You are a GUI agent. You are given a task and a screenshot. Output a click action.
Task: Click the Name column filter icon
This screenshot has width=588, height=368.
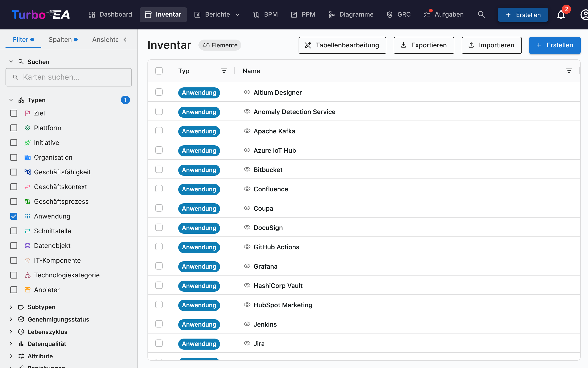(569, 71)
